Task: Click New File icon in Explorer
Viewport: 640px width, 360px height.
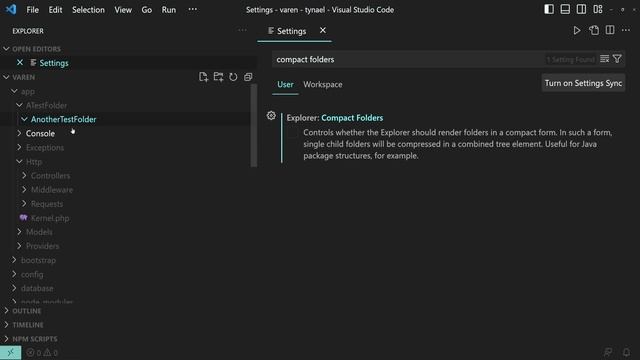Action: (203, 77)
